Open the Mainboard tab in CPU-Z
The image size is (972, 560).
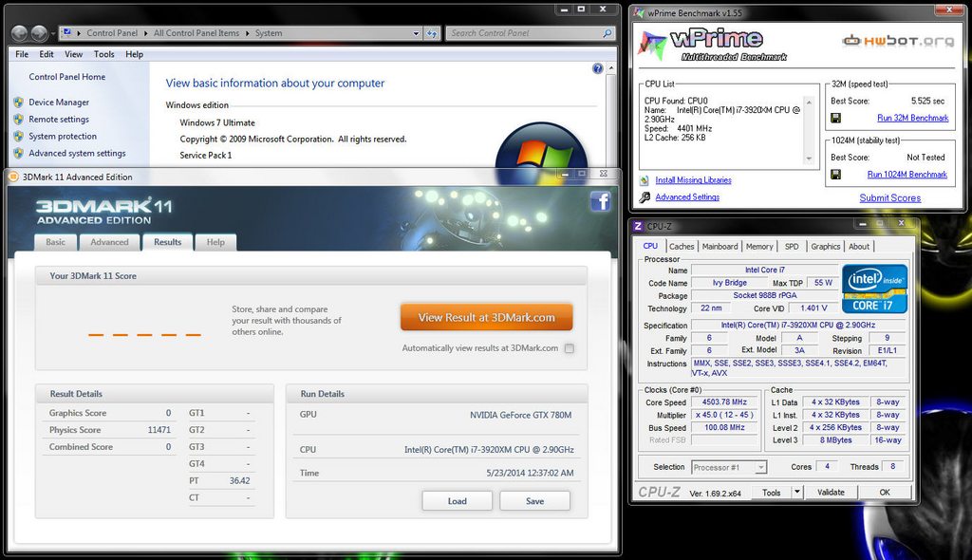click(x=720, y=246)
